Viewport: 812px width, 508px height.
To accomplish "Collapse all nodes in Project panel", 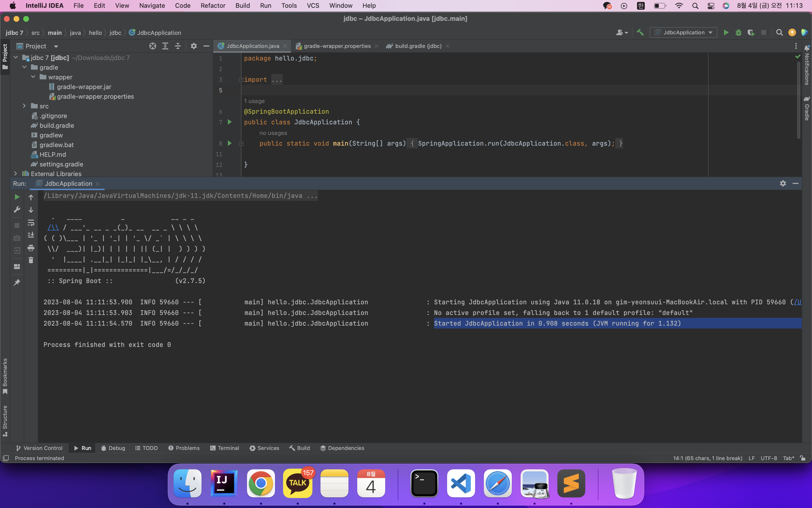I will [x=178, y=46].
